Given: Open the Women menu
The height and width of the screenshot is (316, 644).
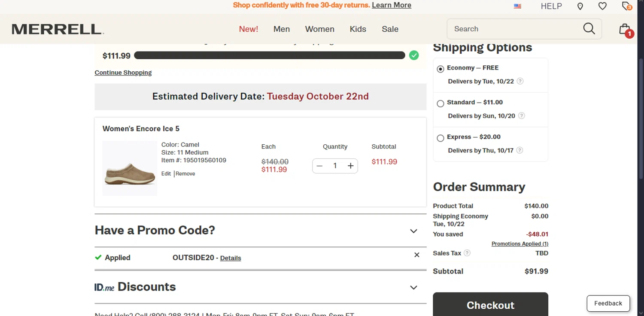Looking at the screenshot, I should [320, 29].
